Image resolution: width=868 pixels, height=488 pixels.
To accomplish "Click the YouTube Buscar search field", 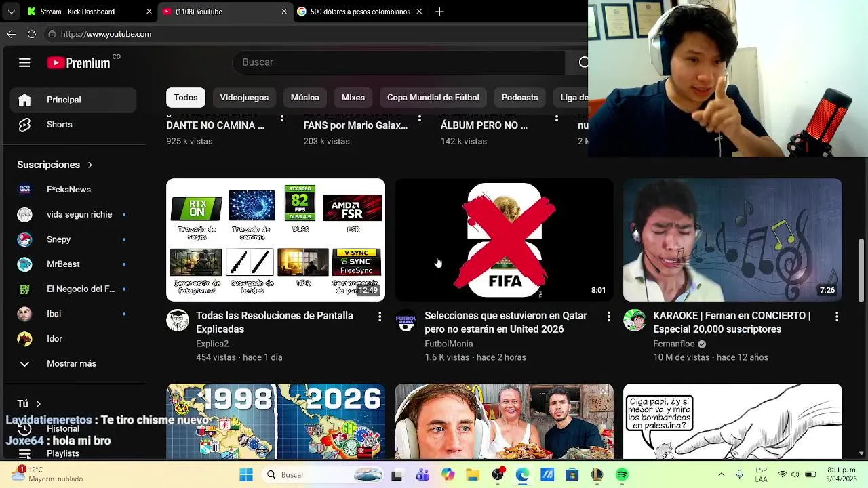I will [400, 62].
